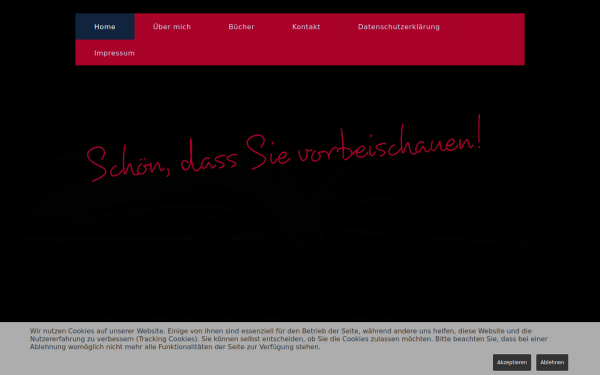Select Kontakt in the navigation bar
Screen dimensions: 600x375
coord(306,26)
